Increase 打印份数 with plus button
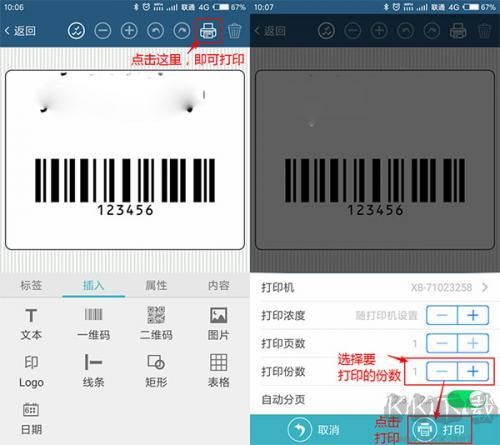Screen dimensions: 500x445 [473, 371]
